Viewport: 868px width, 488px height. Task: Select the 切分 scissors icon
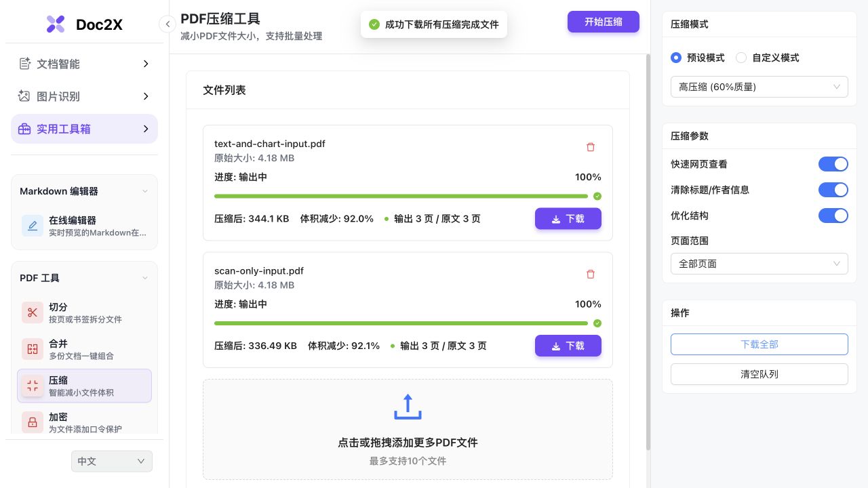(33, 312)
